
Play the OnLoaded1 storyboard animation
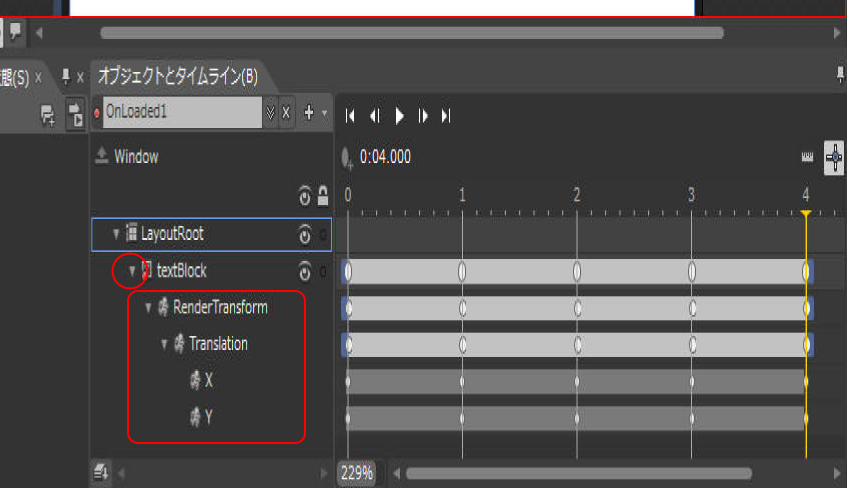(x=399, y=116)
